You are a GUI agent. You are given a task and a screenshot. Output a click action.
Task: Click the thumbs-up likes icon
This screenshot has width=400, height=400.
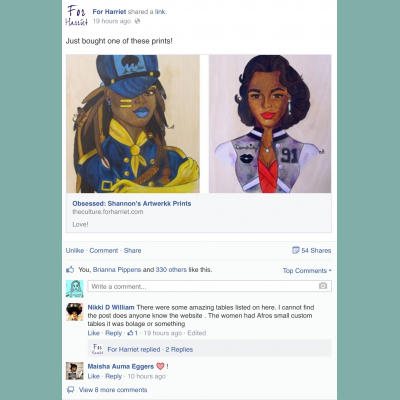click(70, 269)
